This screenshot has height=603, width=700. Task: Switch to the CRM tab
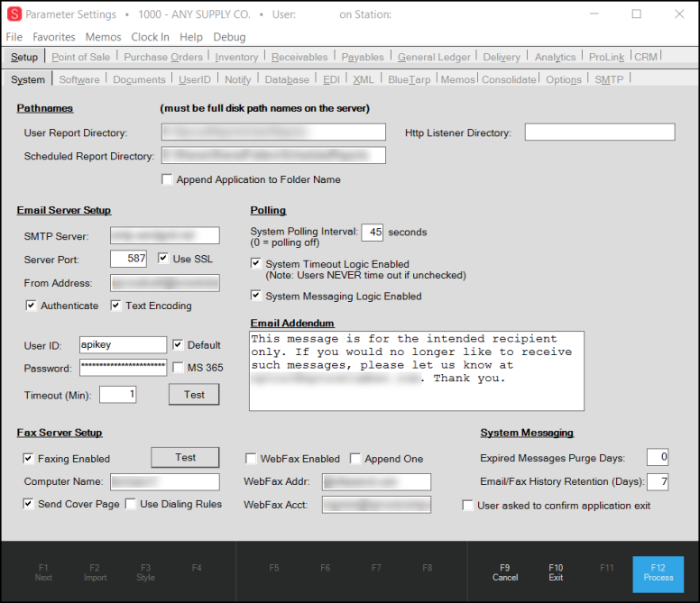[646, 57]
